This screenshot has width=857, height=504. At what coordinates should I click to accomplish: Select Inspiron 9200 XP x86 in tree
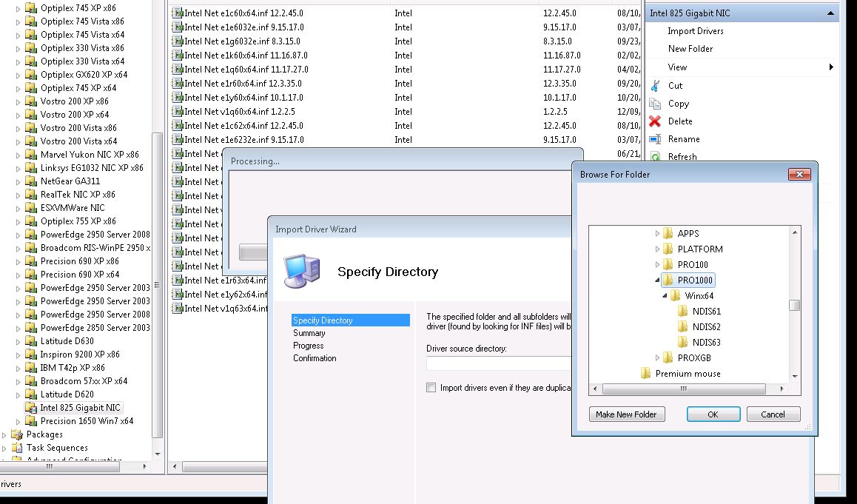coord(80,355)
